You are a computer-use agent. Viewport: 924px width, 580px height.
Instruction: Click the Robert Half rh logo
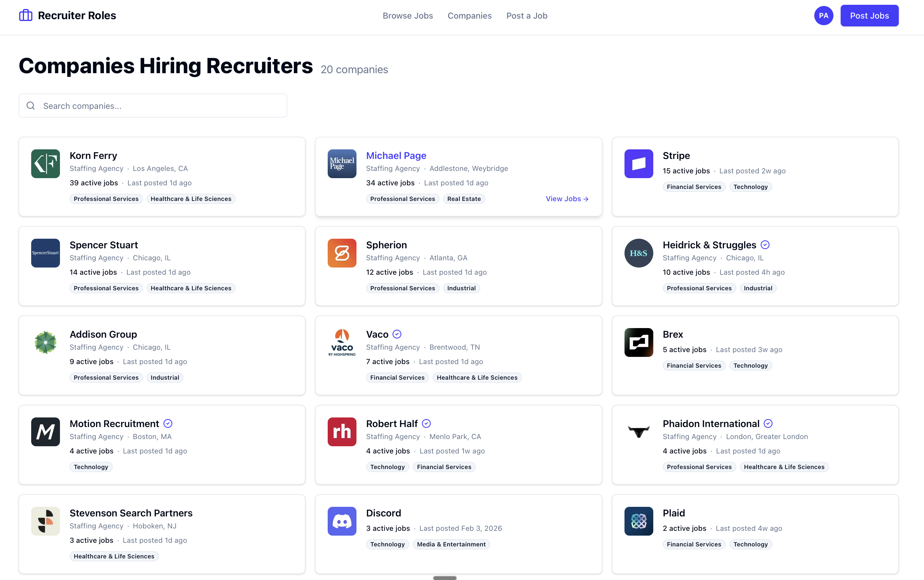341,431
